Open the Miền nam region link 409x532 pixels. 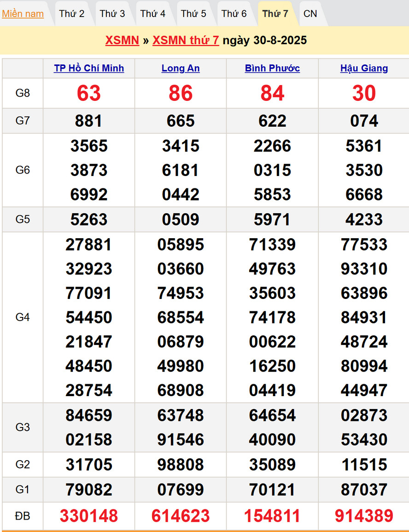[23, 14]
